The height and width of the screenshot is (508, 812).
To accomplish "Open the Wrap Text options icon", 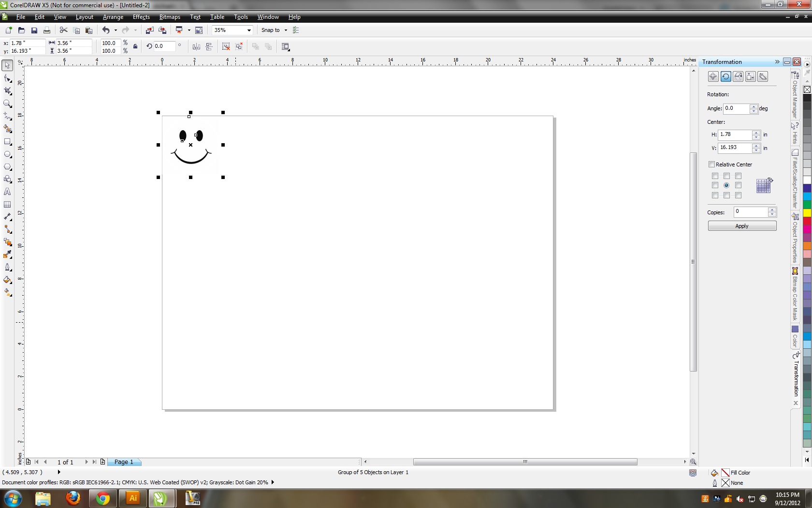I will click(286, 46).
